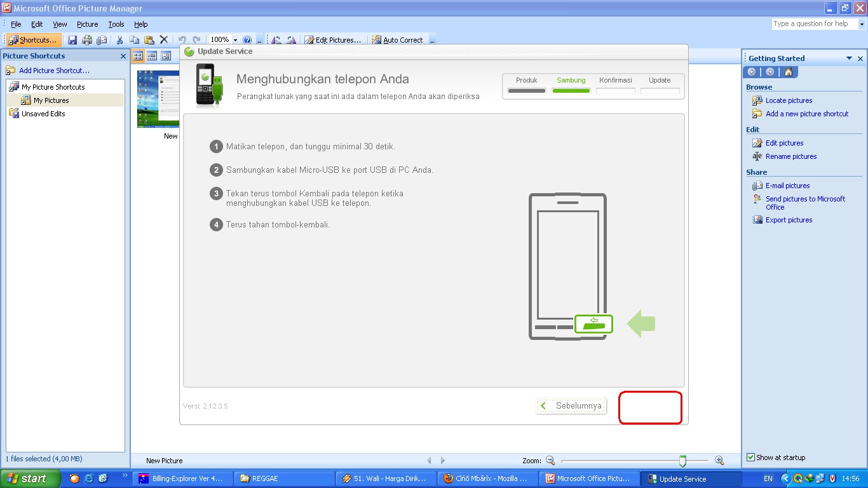Image resolution: width=868 pixels, height=488 pixels.
Task: Click the previous picture arrow at bottom
Action: (429, 461)
